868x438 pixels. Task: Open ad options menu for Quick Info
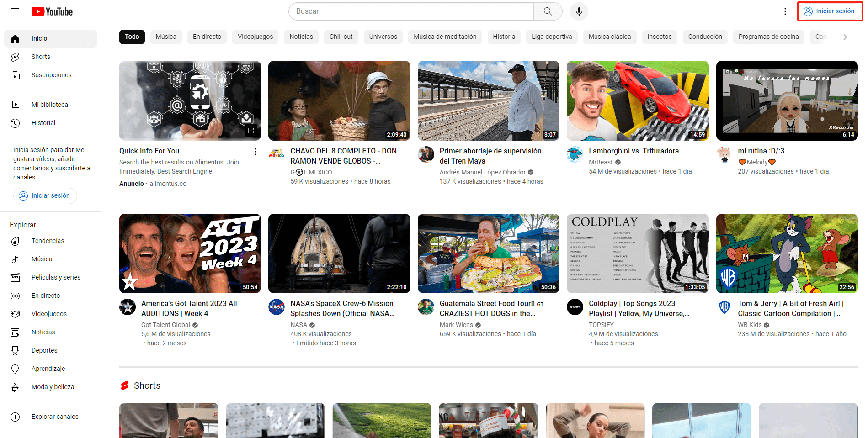[x=255, y=152]
